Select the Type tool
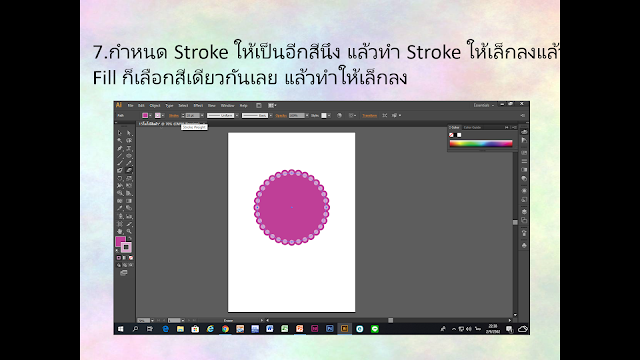This screenshot has height=360, width=640. 129,148
